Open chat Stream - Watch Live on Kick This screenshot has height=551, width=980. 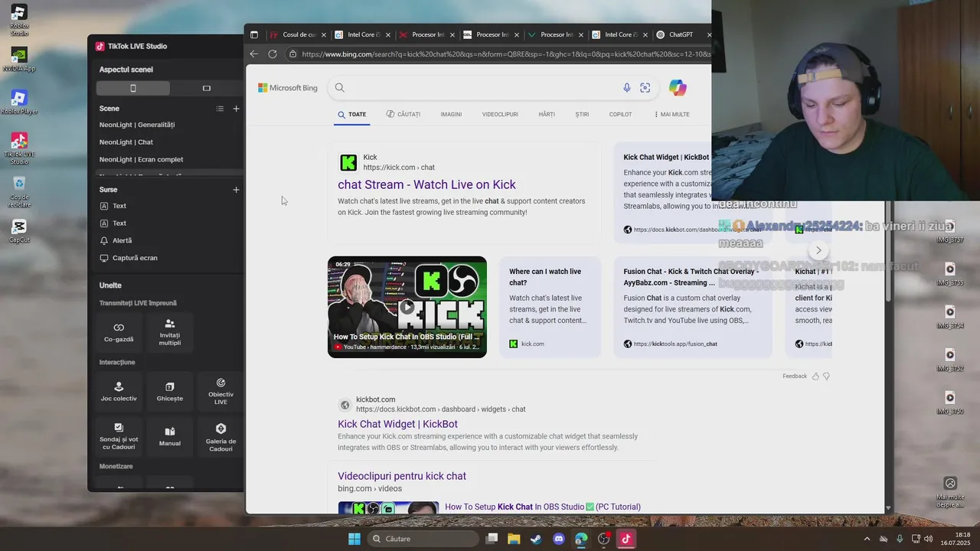(x=426, y=184)
